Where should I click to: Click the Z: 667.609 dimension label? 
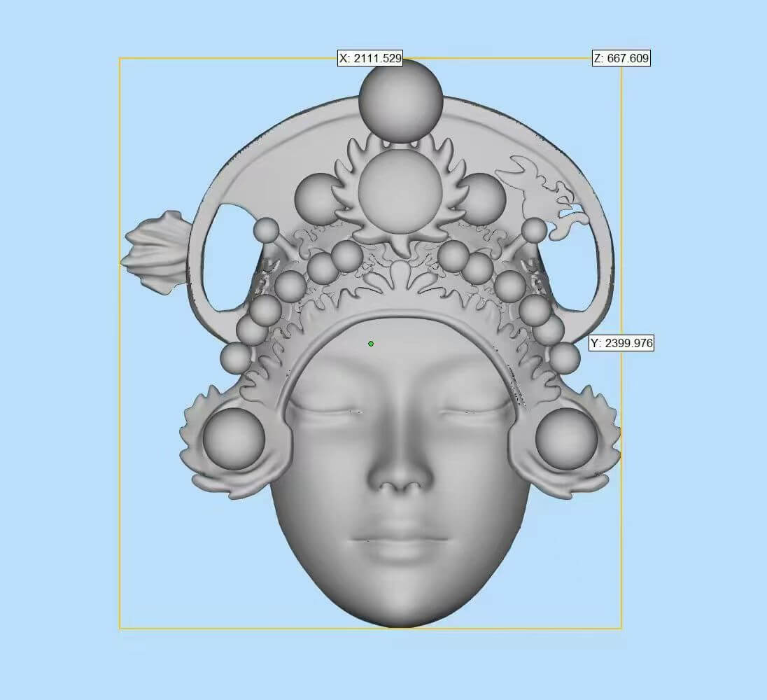621,59
